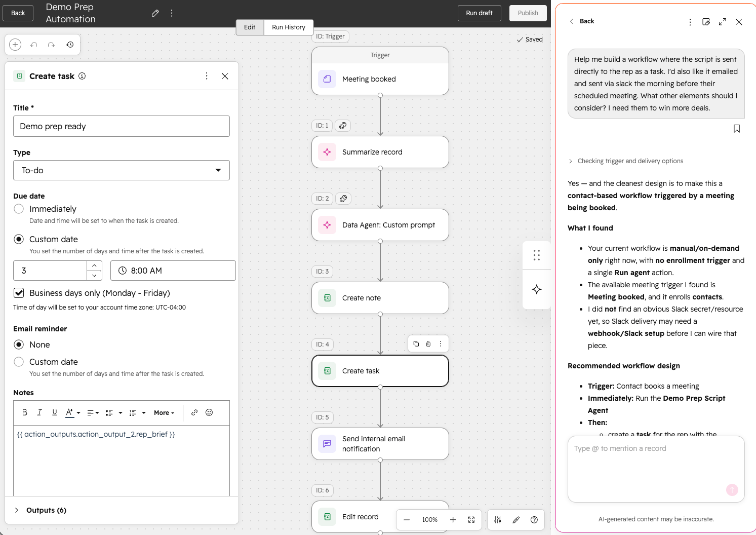Open the More formatting dropdown
The height and width of the screenshot is (535, 756).
coord(164,412)
